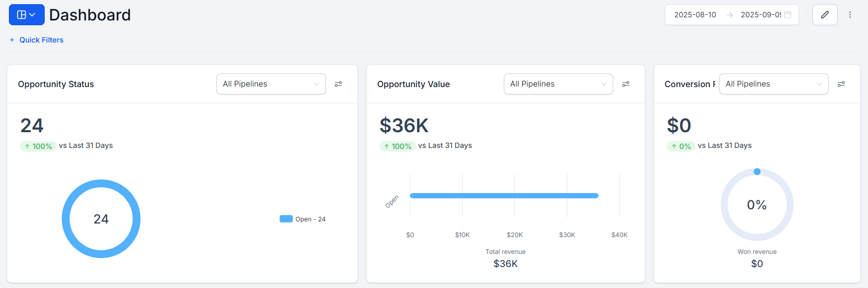This screenshot has width=868, height=288.
Task: Click the blue donut chart ring
Action: (65, 219)
